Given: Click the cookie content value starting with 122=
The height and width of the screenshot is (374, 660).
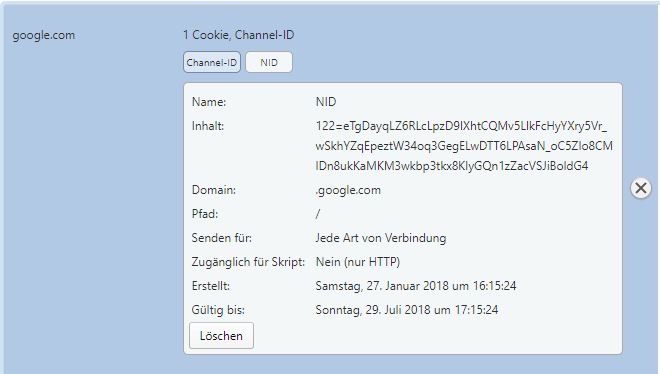Looking at the screenshot, I should click(464, 146).
